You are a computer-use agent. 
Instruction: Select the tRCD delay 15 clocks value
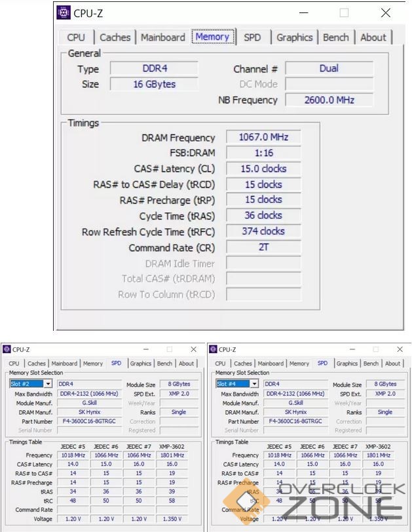click(x=263, y=185)
